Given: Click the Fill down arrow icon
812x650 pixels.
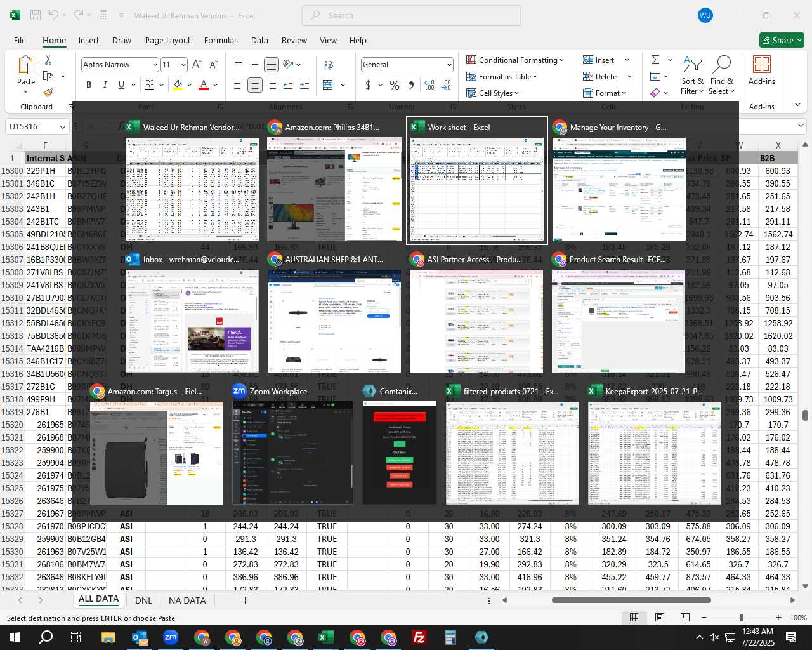Looking at the screenshot, I should [655, 76].
